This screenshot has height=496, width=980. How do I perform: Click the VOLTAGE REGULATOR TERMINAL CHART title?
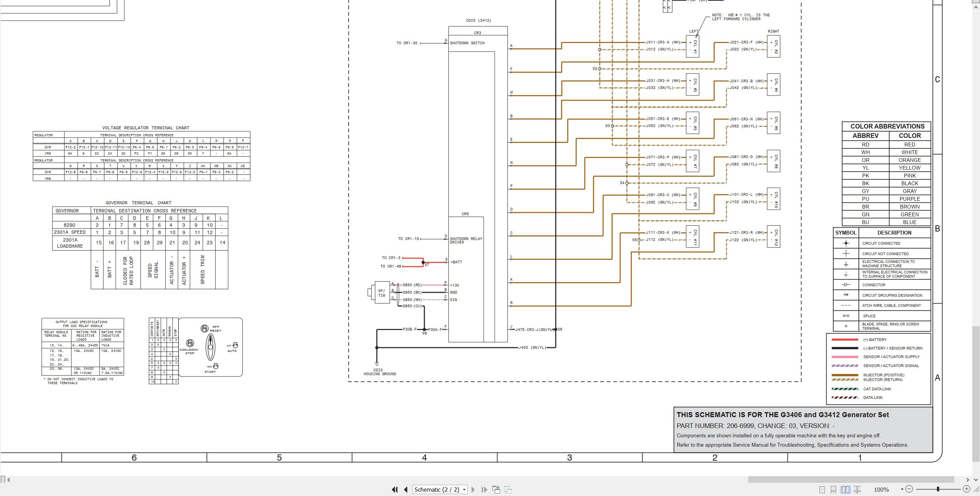click(x=146, y=128)
